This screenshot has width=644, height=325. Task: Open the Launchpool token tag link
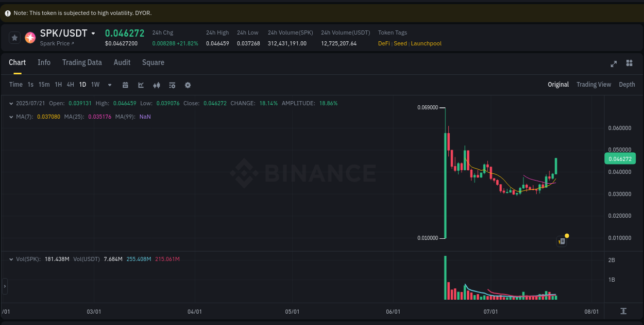point(426,43)
